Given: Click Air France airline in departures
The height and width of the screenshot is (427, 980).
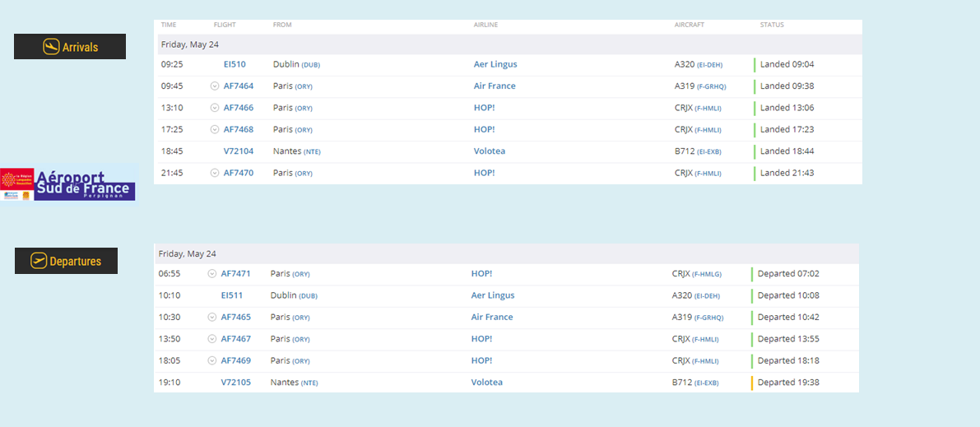Looking at the screenshot, I should 493,317.
